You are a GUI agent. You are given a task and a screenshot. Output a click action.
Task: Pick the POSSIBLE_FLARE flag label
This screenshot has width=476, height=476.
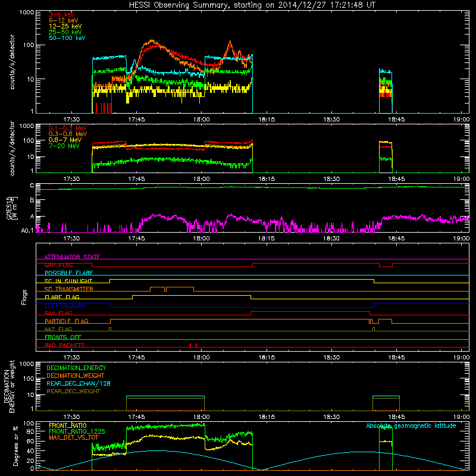click(68, 273)
